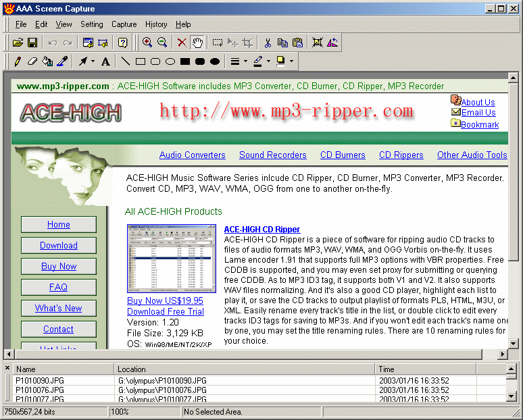Open the Edit menu

coord(41,24)
